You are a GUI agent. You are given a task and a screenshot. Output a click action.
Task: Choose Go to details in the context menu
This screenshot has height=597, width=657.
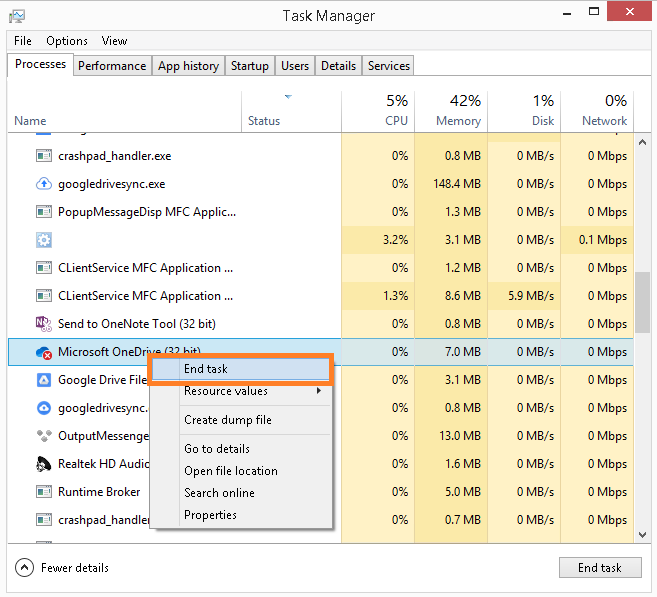click(x=241, y=449)
